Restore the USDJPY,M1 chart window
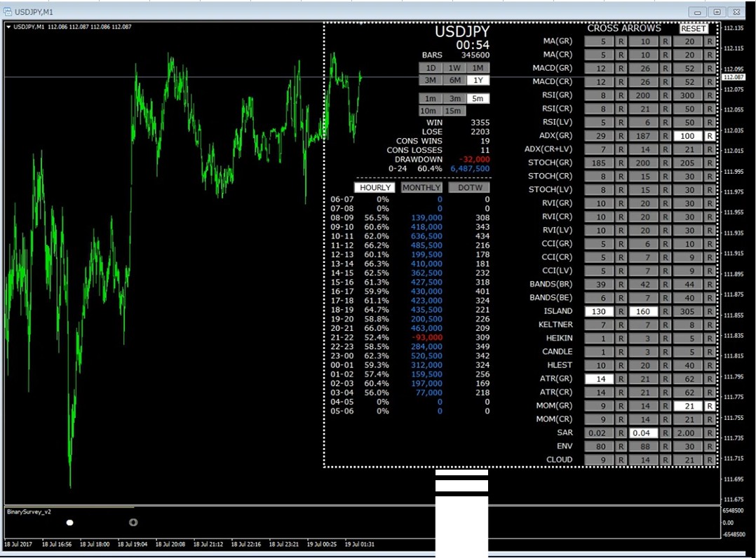This screenshot has width=756, height=558. pos(717,12)
